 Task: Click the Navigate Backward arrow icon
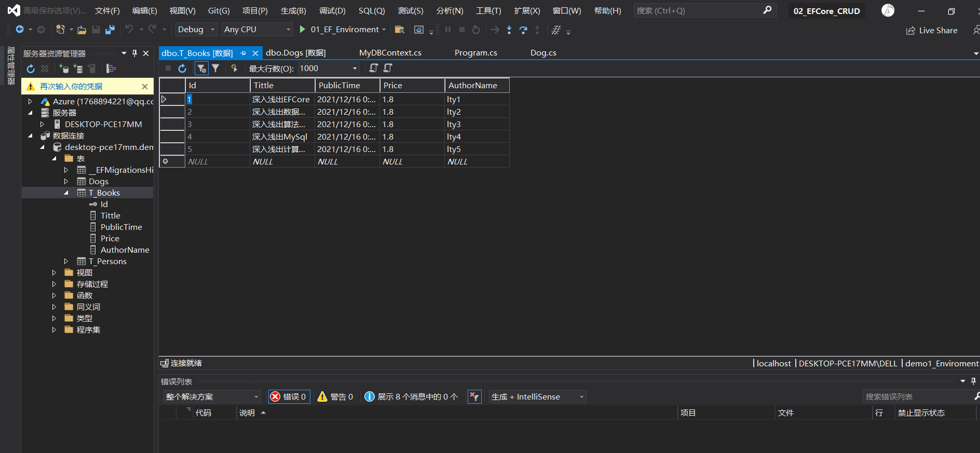[20, 30]
